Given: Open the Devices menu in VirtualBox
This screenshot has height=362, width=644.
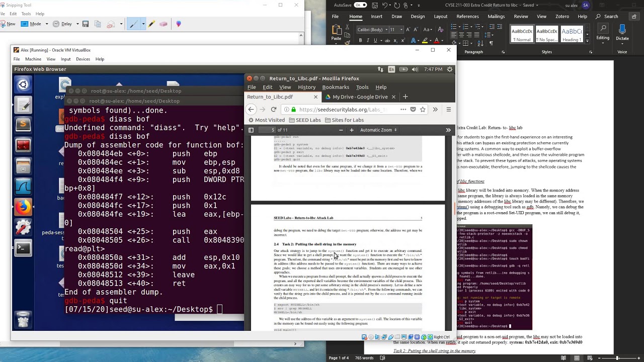Looking at the screenshot, I should [x=83, y=59].
